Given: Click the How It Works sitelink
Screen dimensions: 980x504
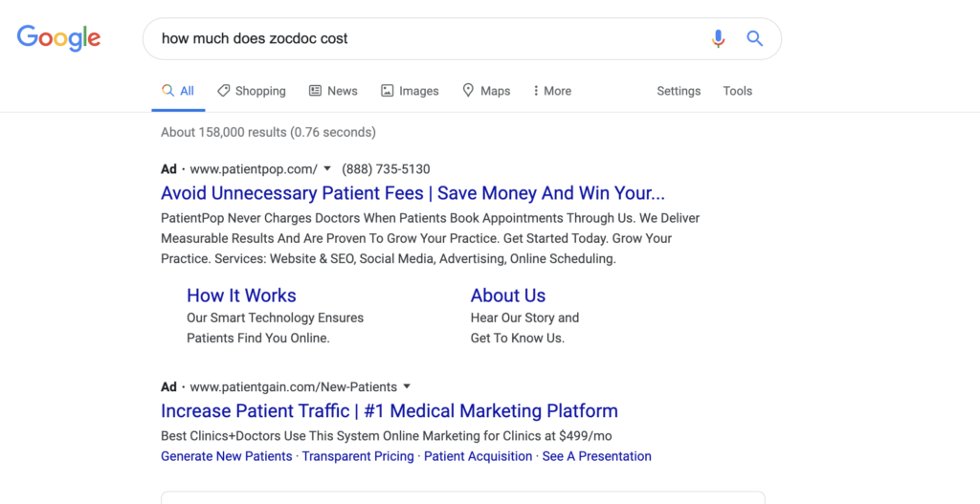Looking at the screenshot, I should click(x=241, y=296).
